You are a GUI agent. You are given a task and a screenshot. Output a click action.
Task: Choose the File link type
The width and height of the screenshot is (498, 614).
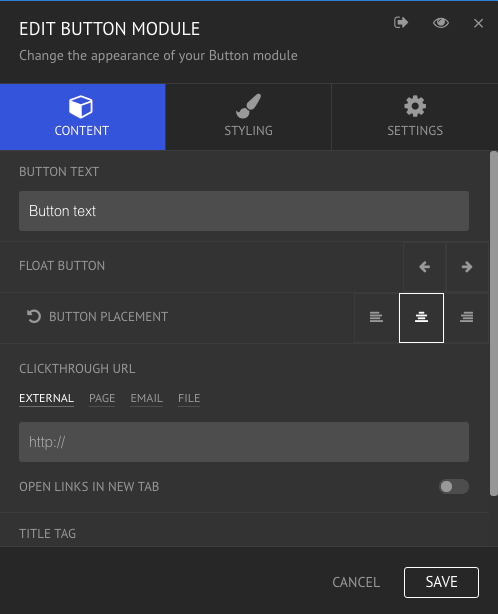point(189,398)
